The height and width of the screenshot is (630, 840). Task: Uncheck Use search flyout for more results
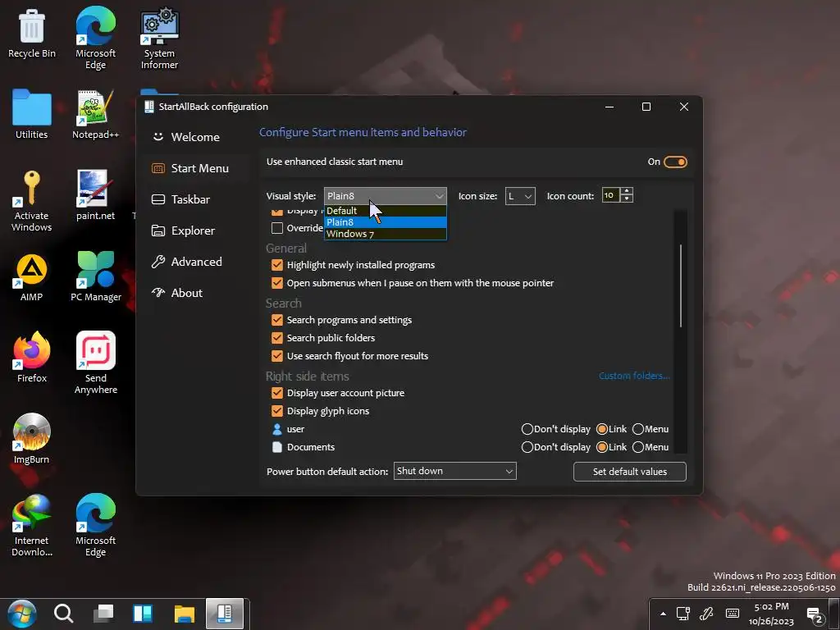click(277, 356)
